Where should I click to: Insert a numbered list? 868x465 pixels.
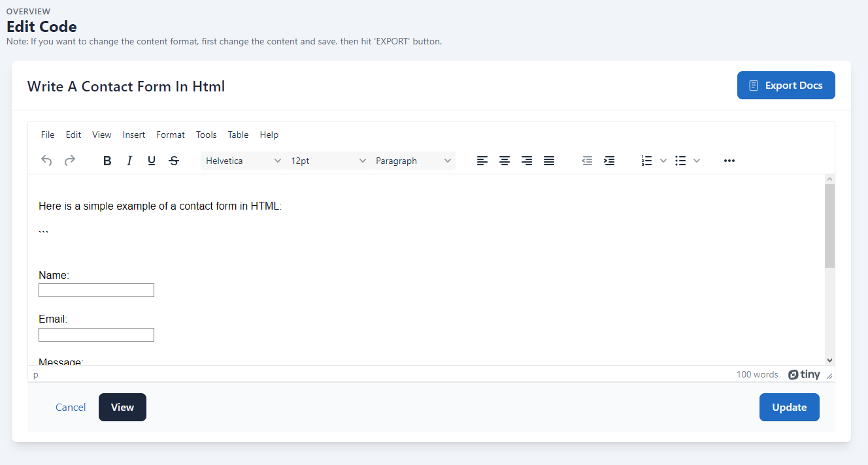[x=647, y=161]
